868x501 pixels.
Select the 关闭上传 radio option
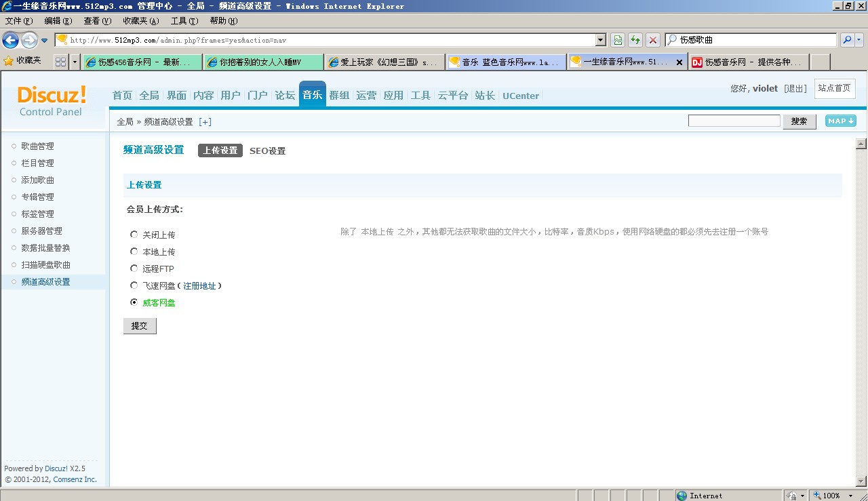tap(134, 235)
